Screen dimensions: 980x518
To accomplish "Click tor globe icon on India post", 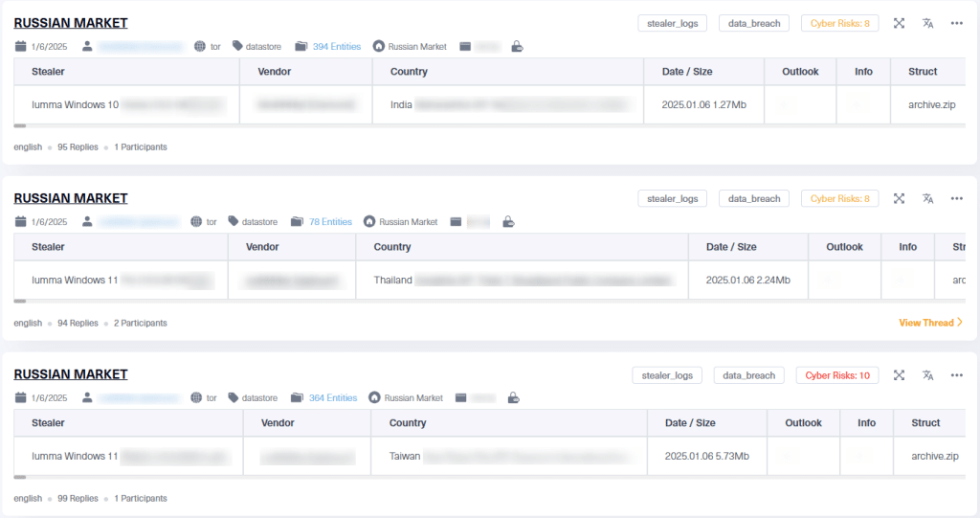I will 200,46.
